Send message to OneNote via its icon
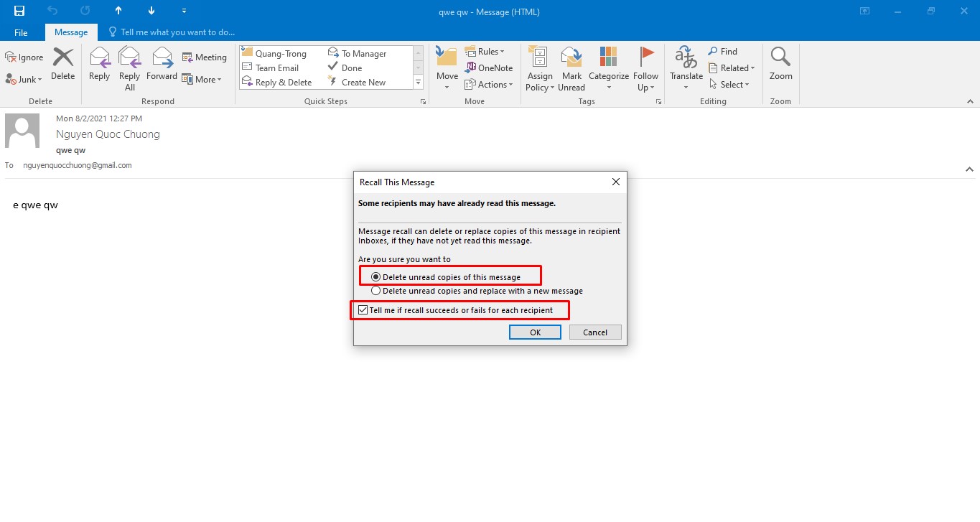Image resolution: width=980 pixels, height=522 pixels. tap(490, 67)
